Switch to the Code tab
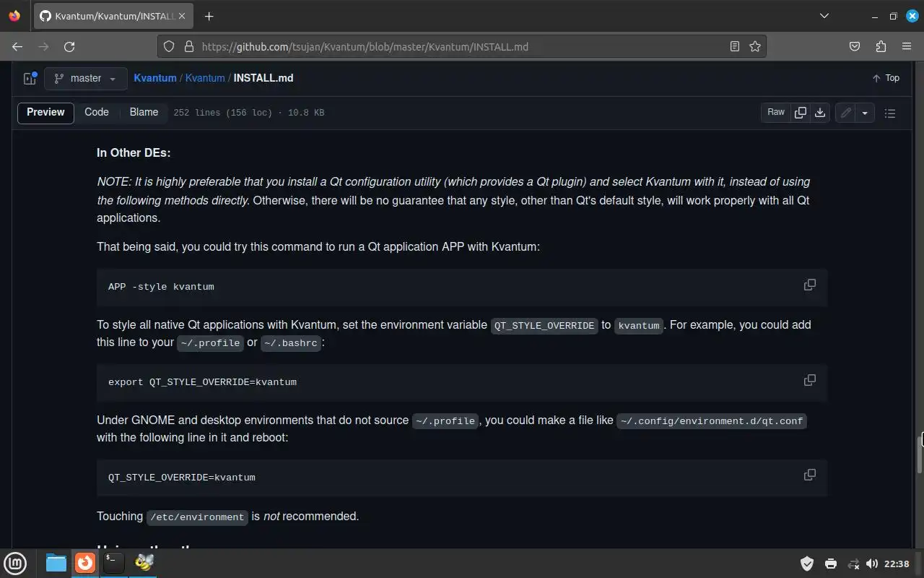Viewport: 924px width, 578px height. click(97, 112)
